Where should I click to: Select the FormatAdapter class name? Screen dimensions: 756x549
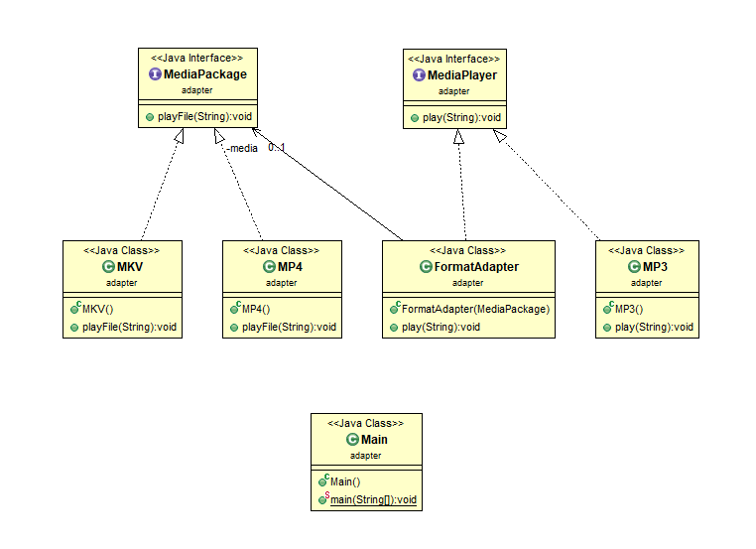(x=476, y=267)
